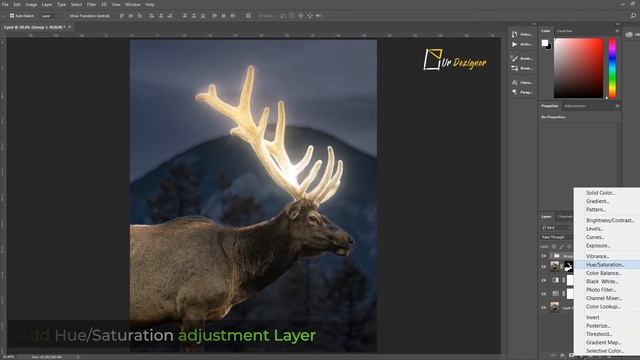Click the black background color swatch
The image size is (640, 360).
[x=549, y=47]
